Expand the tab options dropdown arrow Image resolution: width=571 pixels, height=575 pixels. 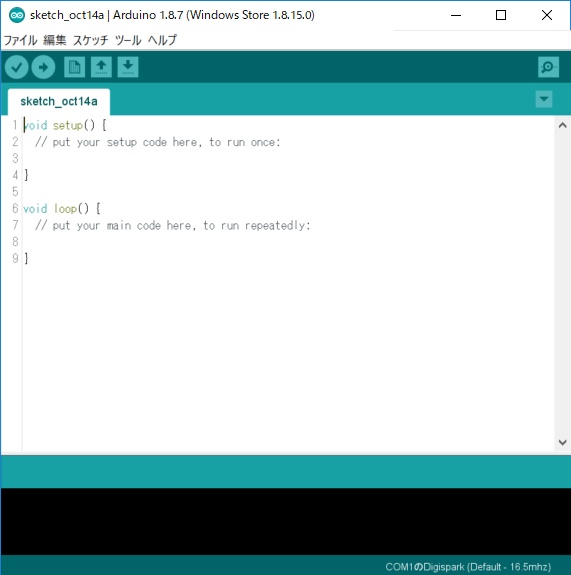pos(543,99)
